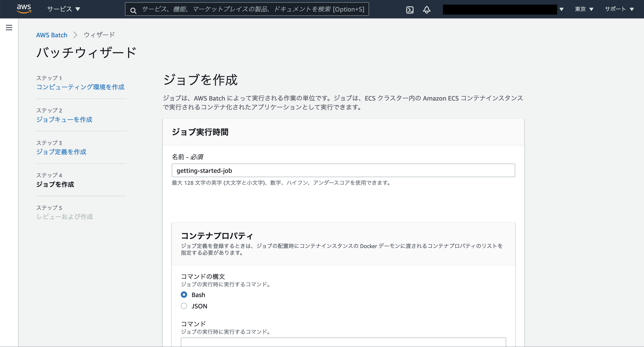The height and width of the screenshot is (347, 644).
Task: Click the job name input field
Action: pos(343,171)
